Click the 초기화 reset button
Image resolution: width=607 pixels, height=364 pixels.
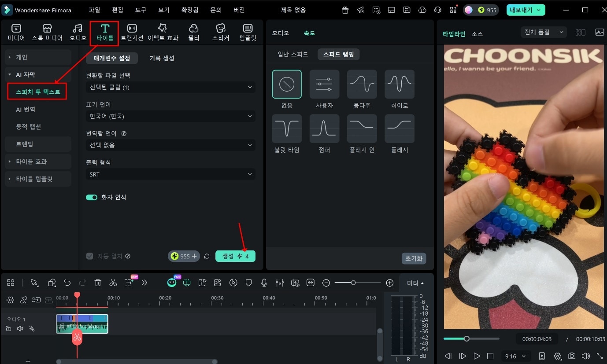point(414,258)
